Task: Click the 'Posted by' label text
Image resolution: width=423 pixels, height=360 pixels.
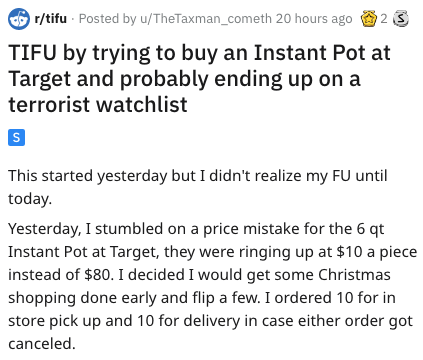Action: pyautogui.click(x=108, y=19)
